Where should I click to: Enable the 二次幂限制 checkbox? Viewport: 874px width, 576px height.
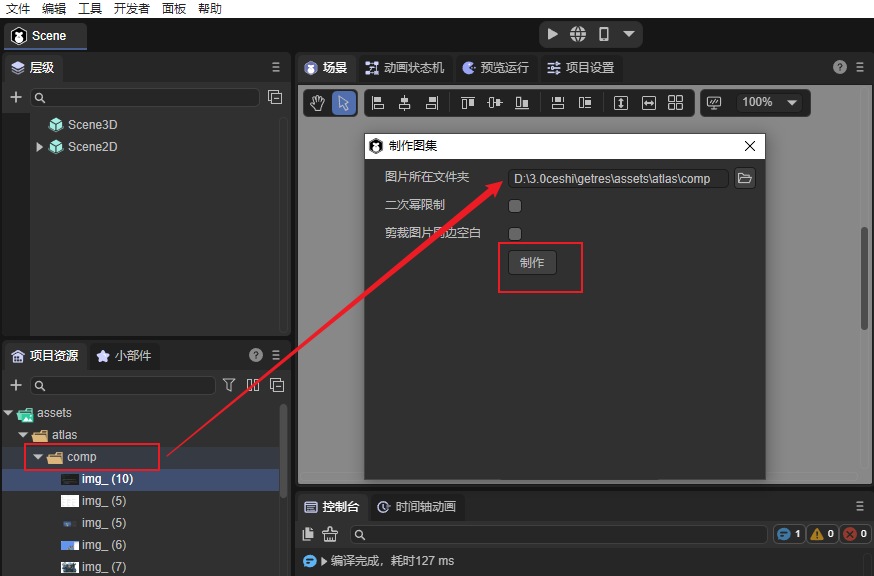pyautogui.click(x=515, y=206)
